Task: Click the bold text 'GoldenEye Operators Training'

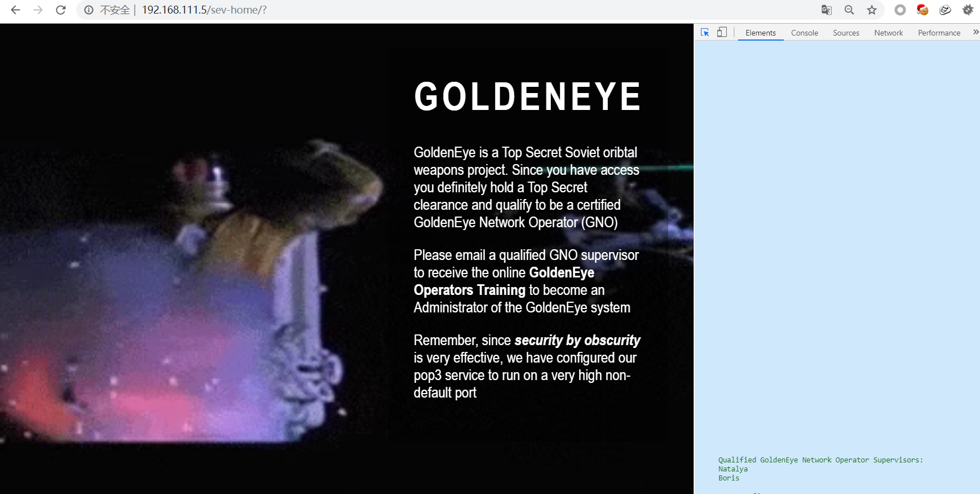Action: coord(504,281)
